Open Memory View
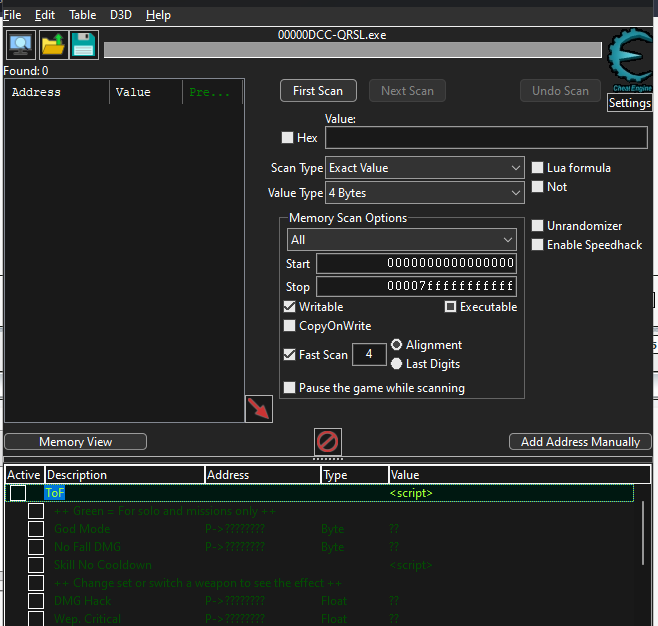 point(76,441)
